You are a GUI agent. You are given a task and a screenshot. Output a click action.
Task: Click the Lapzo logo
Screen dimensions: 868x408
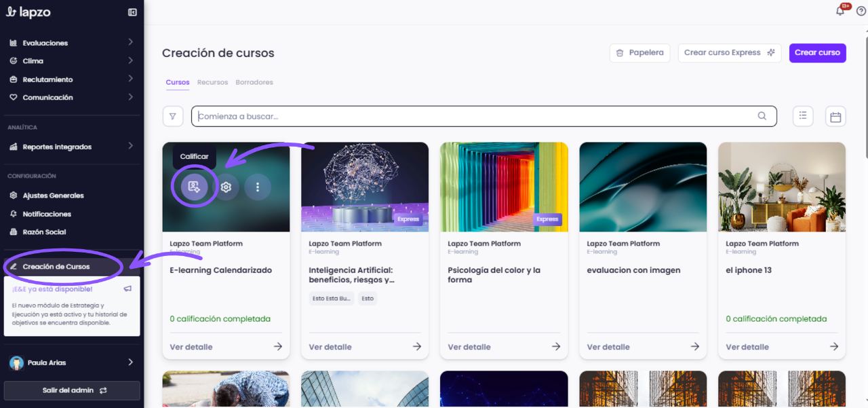click(28, 12)
